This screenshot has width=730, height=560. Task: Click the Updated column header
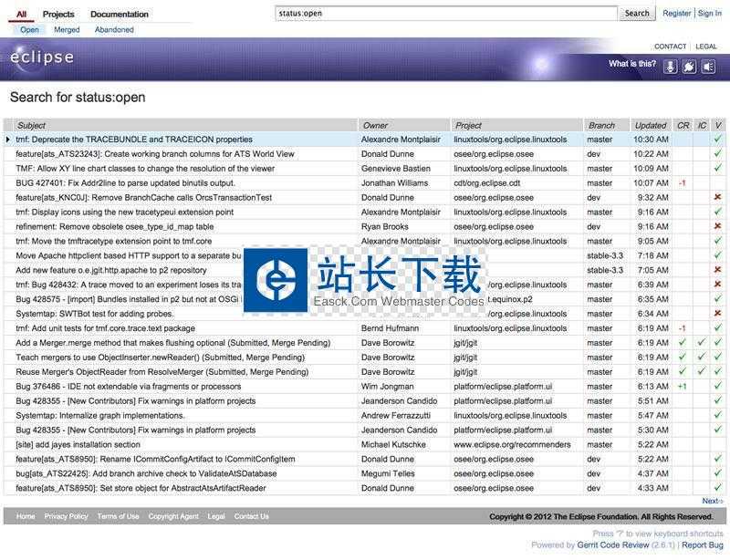coord(651,125)
